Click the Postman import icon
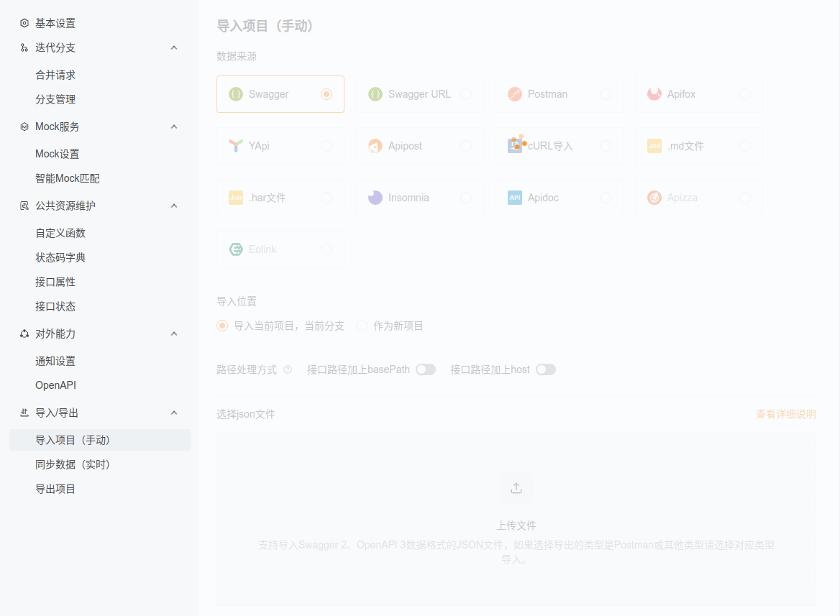Screen dimensions: 840x616 (x=514, y=93)
